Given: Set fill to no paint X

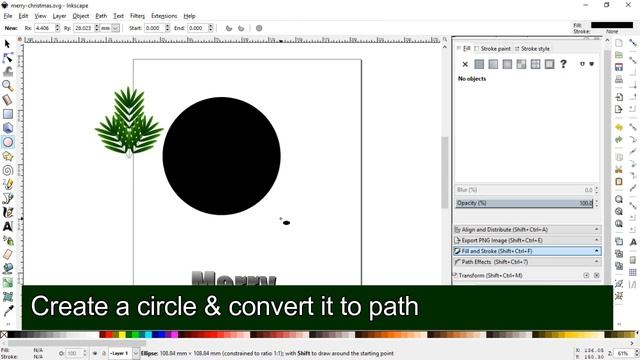Looking at the screenshot, I should [x=465, y=64].
